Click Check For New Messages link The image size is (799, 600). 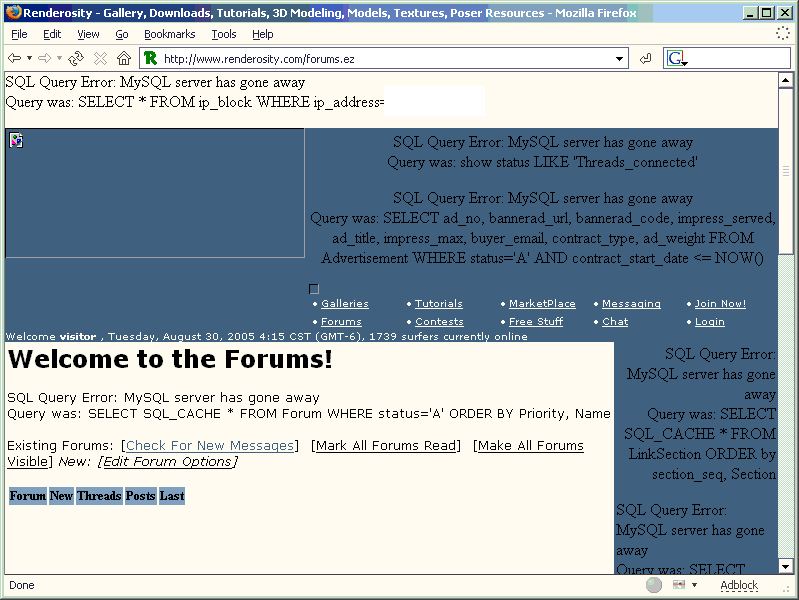(x=210, y=446)
